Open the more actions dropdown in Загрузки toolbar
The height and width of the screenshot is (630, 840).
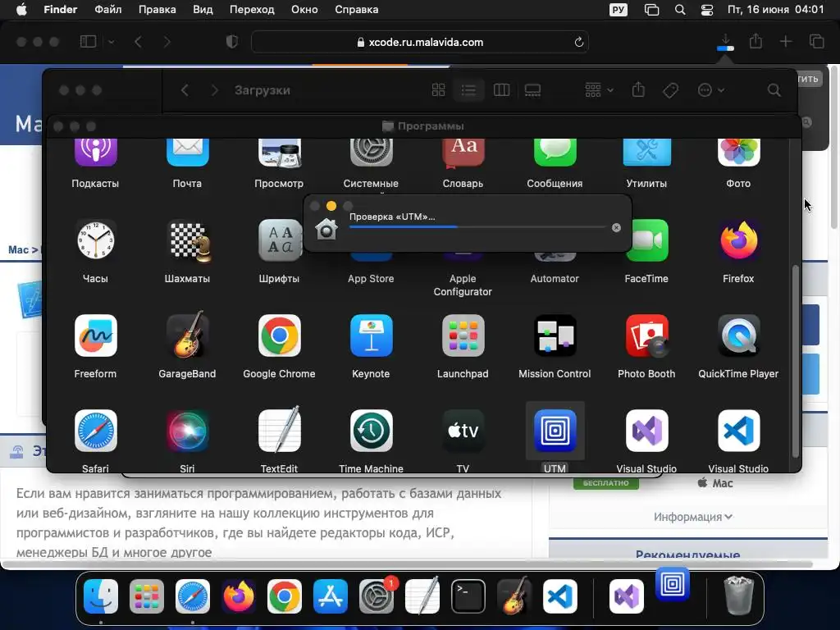pyautogui.click(x=711, y=90)
